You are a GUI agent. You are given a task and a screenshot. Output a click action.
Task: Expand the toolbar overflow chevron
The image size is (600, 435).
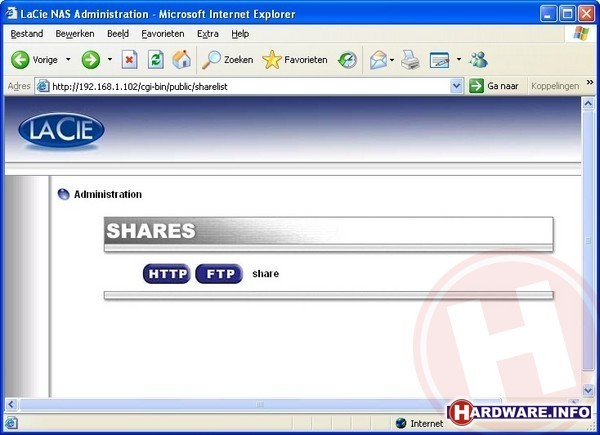(590, 82)
